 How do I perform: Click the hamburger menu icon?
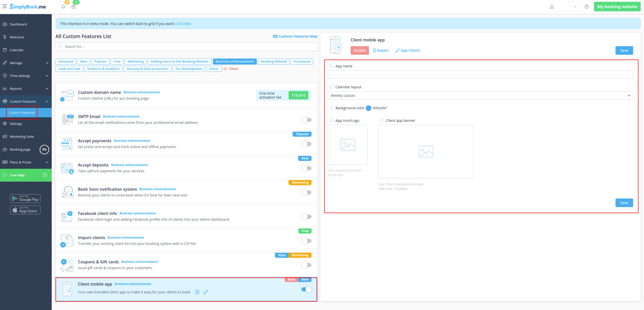(x=5, y=6)
